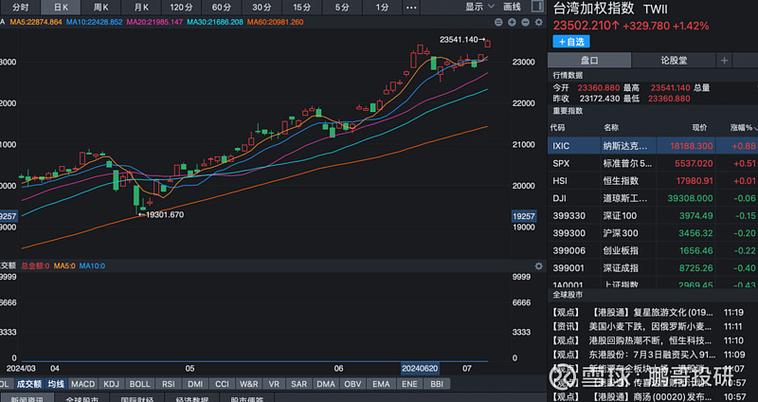Open the 画线 drawing tools
Image resolution: width=758 pixels, height=402 pixels.
coord(512,7)
